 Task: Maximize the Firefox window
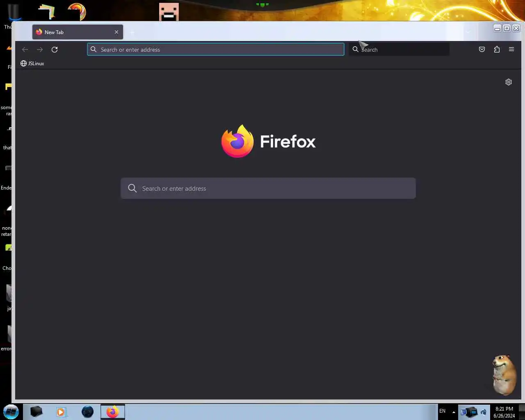click(x=507, y=28)
